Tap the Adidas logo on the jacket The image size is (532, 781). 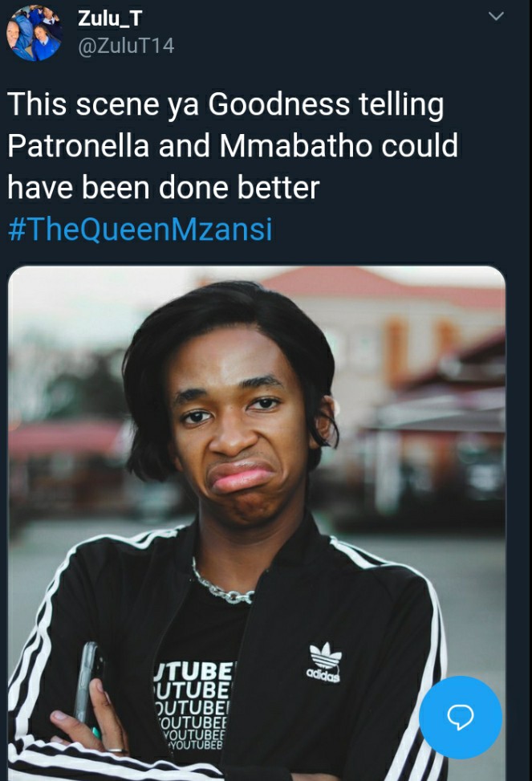point(324,662)
